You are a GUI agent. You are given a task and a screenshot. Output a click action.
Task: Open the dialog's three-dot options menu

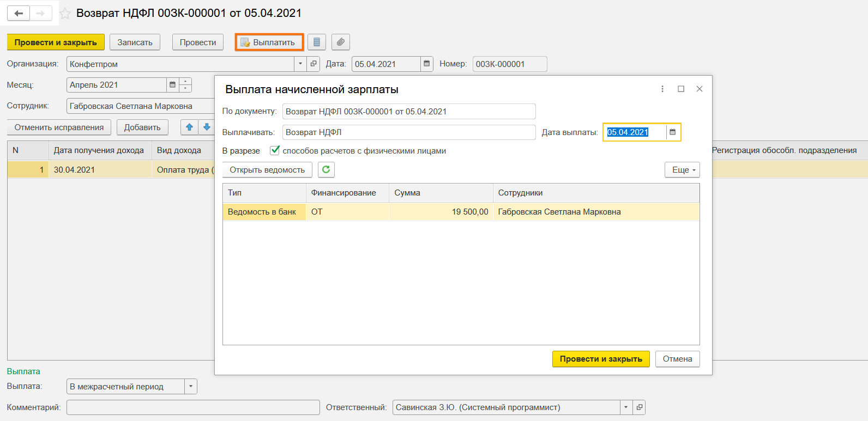point(662,89)
